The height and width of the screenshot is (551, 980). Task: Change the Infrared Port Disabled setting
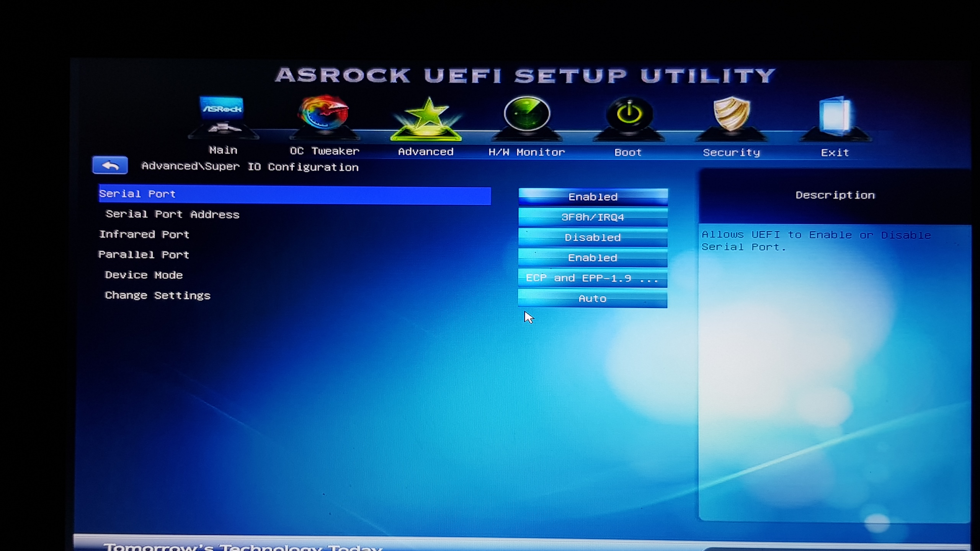click(x=593, y=238)
